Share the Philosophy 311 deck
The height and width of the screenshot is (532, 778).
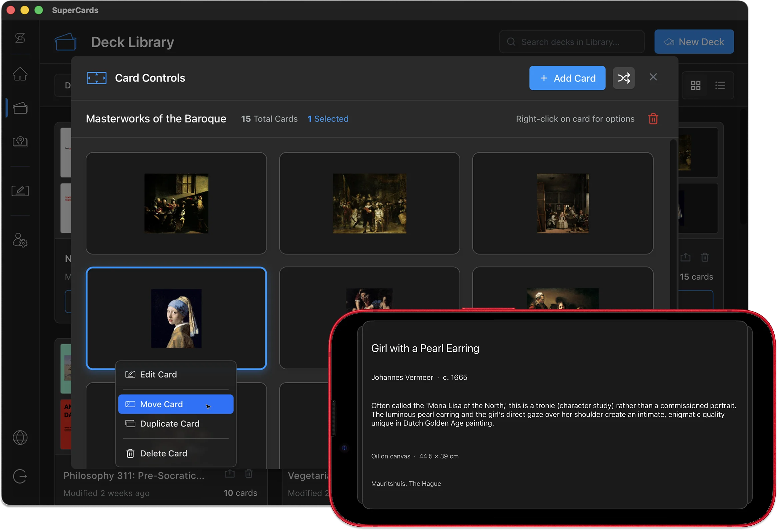[x=230, y=474]
